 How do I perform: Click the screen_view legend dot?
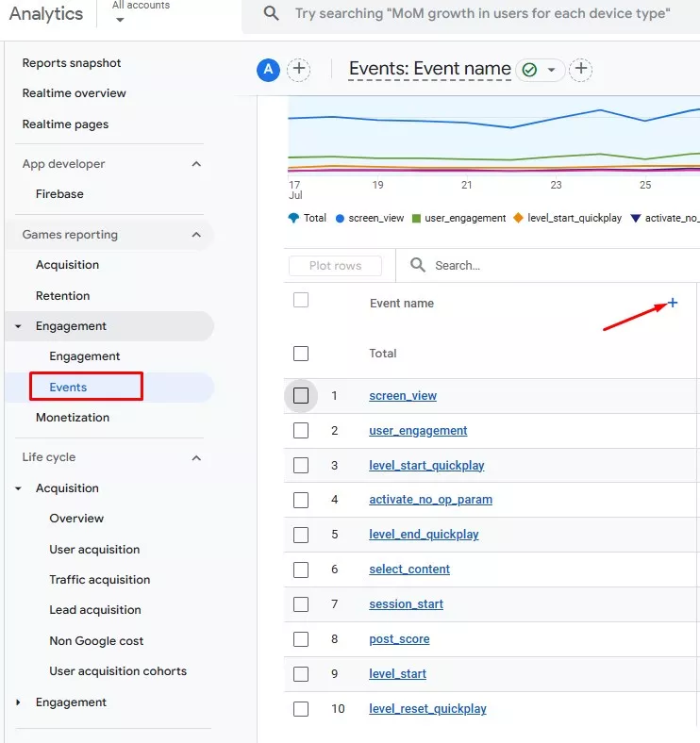coord(340,219)
